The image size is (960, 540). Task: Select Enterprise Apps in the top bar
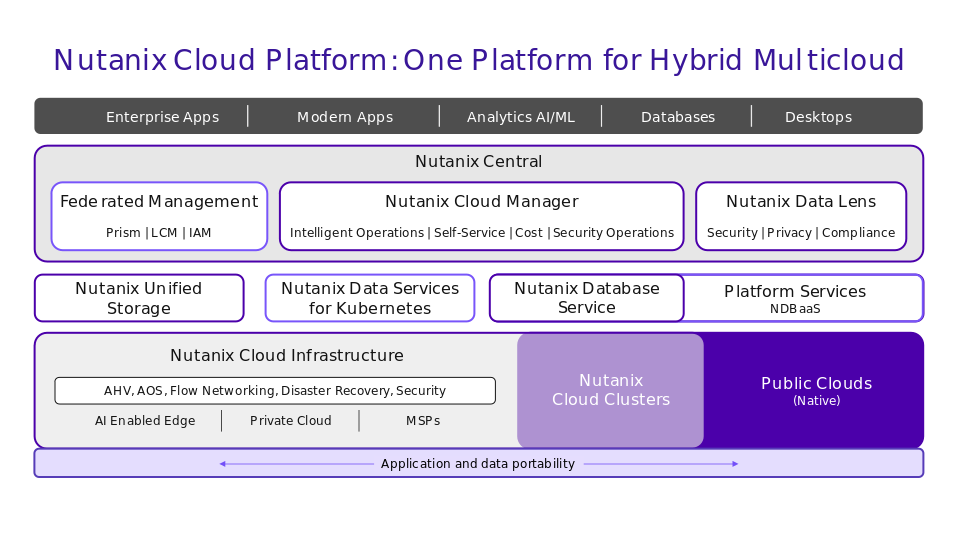tap(162, 117)
